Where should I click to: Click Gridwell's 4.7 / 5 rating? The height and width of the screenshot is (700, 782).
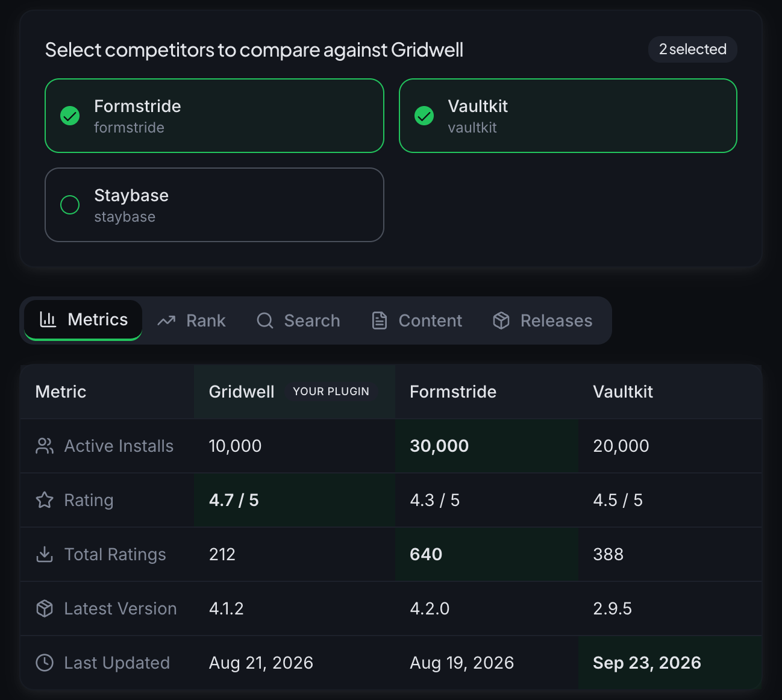(x=234, y=500)
